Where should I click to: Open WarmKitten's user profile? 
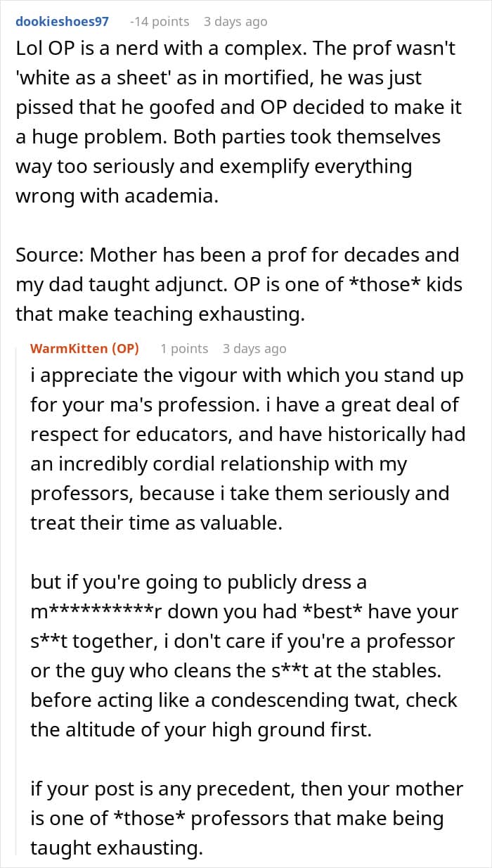[x=69, y=349]
